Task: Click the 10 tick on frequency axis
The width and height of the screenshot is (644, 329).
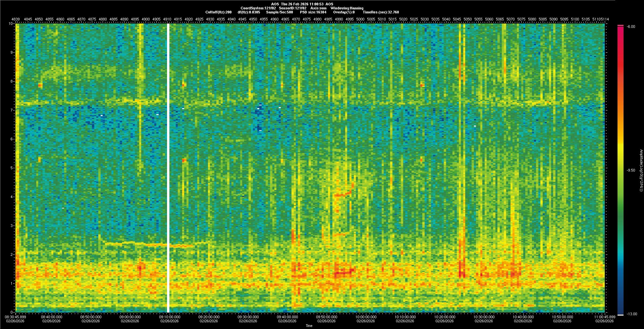Action: [11, 23]
